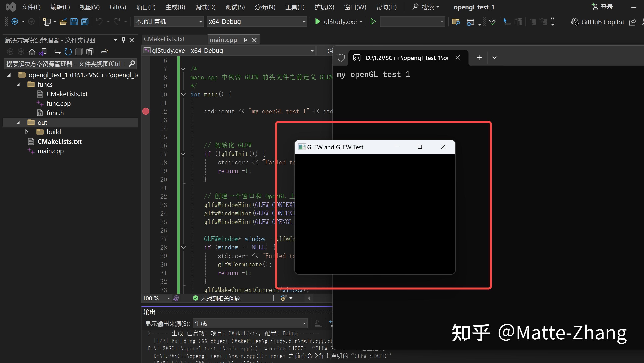644x363 pixels.
Task: Select func.h in Solution Explorer
Action: 55,113
